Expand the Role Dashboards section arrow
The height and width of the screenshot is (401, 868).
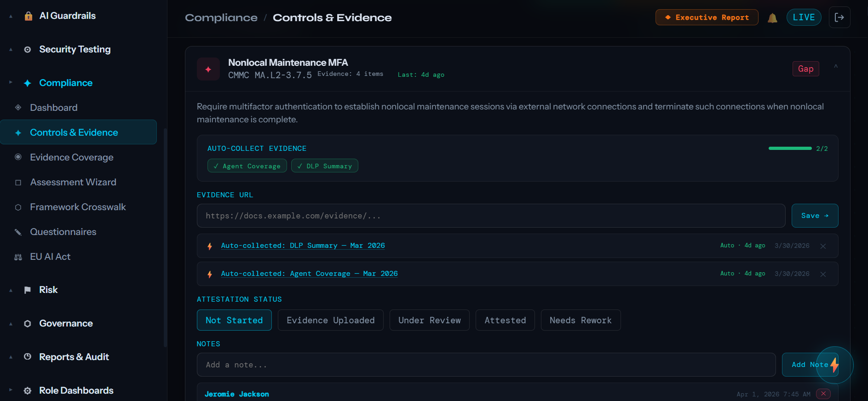click(11, 390)
